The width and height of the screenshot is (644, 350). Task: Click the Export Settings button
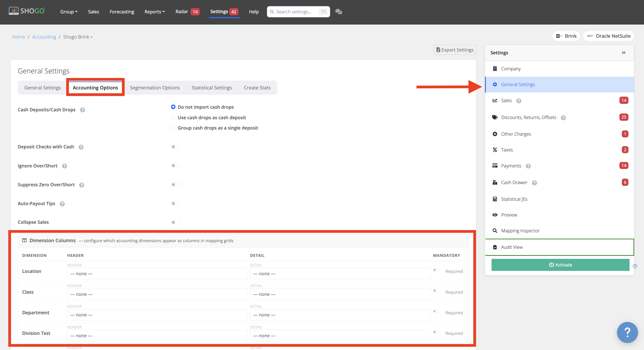(x=455, y=50)
